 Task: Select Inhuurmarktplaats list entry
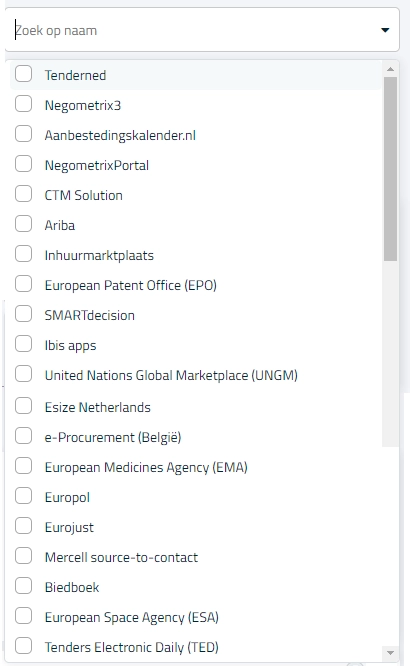195,255
